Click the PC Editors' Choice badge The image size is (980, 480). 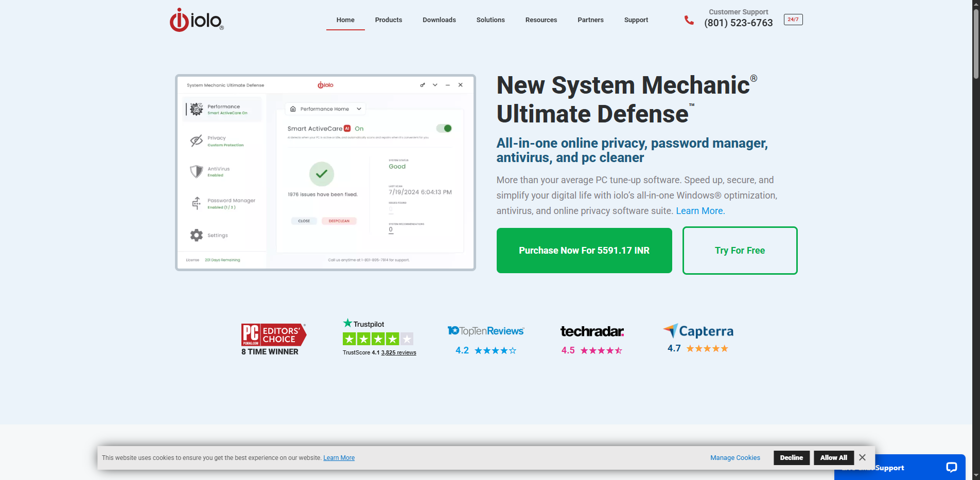274,334
